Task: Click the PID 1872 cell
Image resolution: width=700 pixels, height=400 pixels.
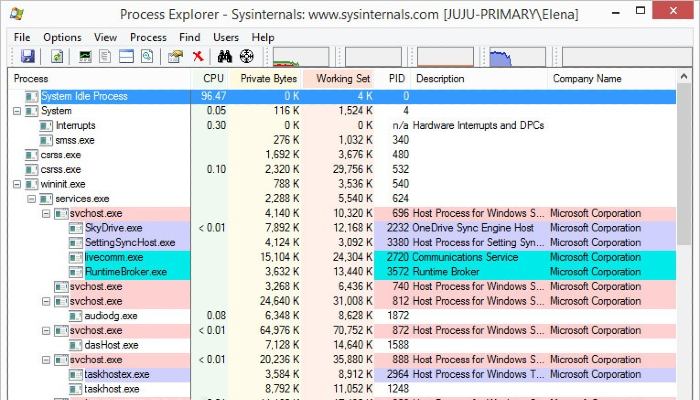Action: pos(398,316)
